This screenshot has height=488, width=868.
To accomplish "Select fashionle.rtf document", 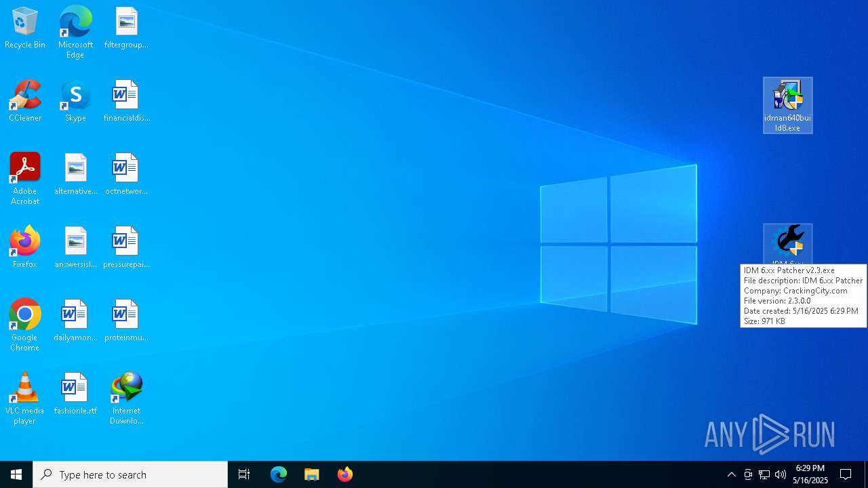I will click(x=75, y=394).
